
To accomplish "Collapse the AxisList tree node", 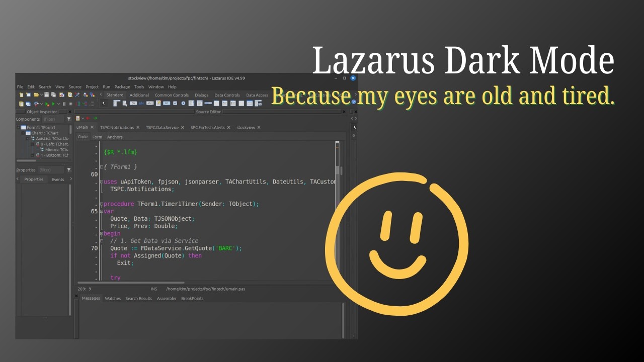I will pos(28,139).
